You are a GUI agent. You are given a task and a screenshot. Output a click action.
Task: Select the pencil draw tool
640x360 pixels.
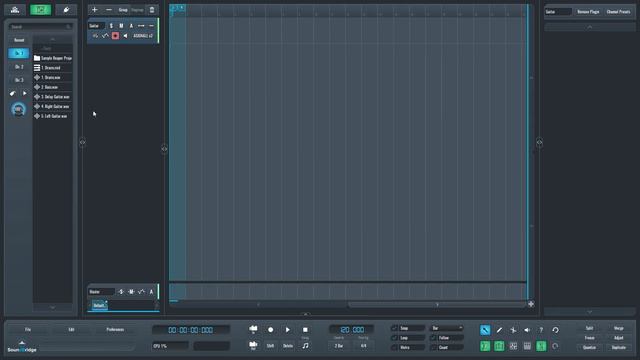[499, 330]
